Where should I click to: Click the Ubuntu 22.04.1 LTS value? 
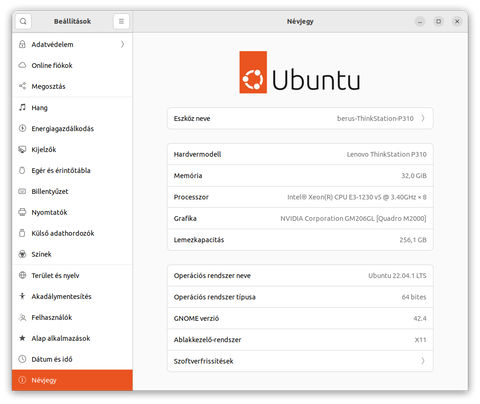tap(397, 276)
